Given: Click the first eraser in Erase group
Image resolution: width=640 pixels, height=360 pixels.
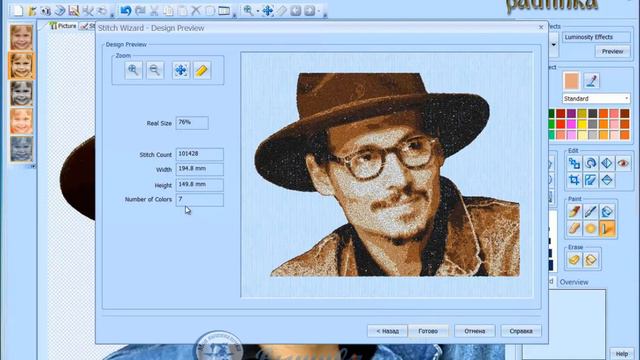Looking at the screenshot, I should pyautogui.click(x=574, y=260).
